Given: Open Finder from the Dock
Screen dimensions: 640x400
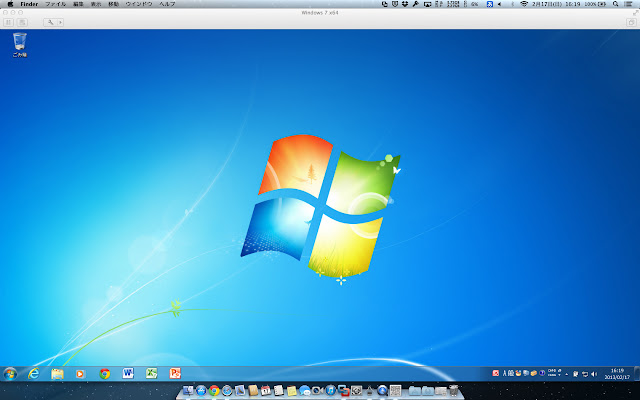Looking at the screenshot, I should click(188, 391).
